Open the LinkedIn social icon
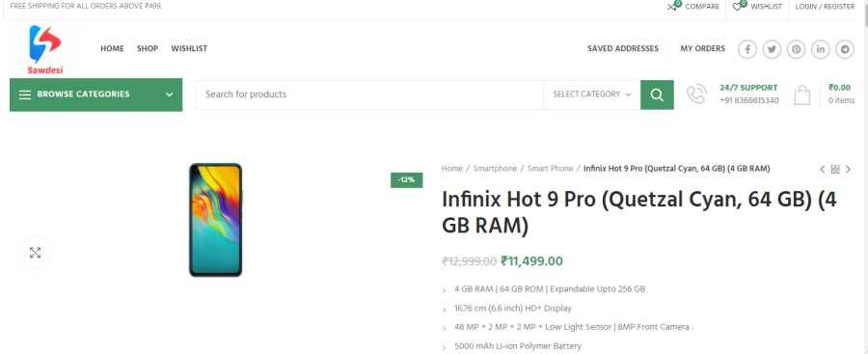The width and height of the screenshot is (868, 354). [x=821, y=49]
